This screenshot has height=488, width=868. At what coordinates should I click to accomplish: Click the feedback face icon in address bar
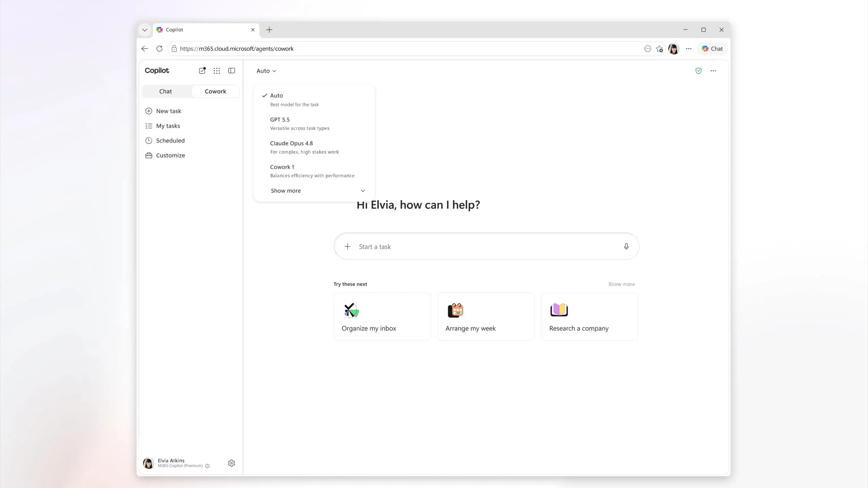(648, 48)
